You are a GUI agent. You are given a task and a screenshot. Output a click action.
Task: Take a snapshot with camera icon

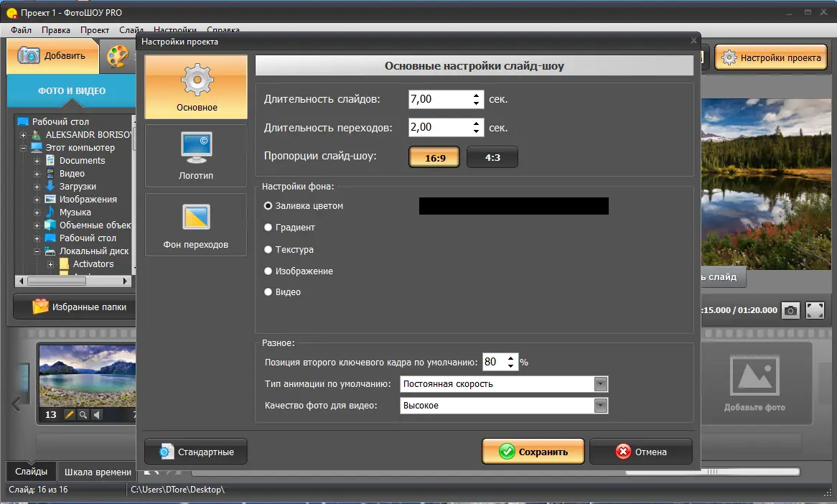point(790,310)
